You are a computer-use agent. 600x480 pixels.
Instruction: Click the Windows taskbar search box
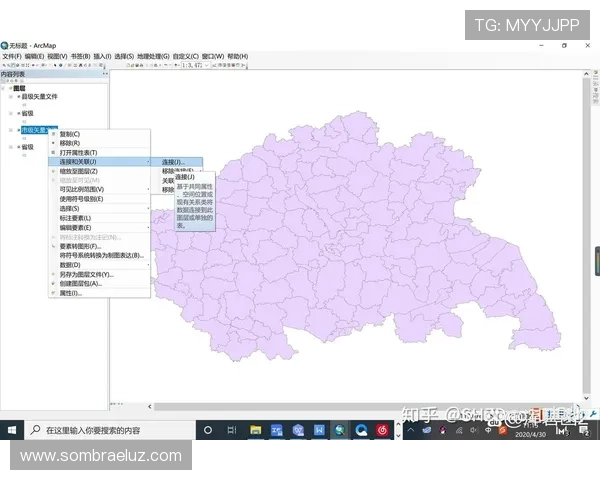[110, 430]
